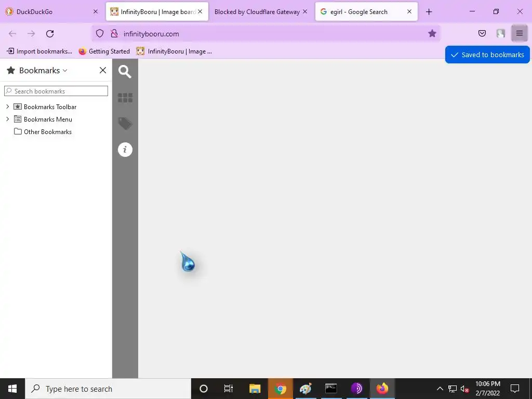Open the tracking protection shield icon
The height and width of the screenshot is (399, 532).
[99, 33]
